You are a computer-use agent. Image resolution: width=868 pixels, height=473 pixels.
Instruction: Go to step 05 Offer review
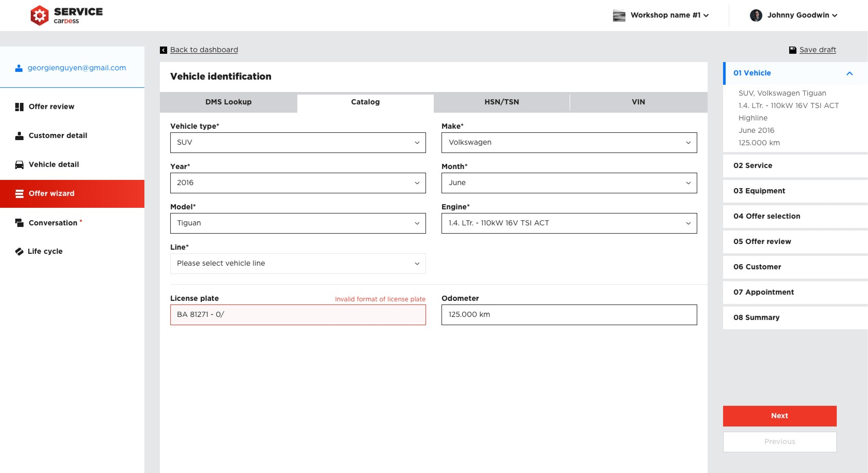point(795,242)
